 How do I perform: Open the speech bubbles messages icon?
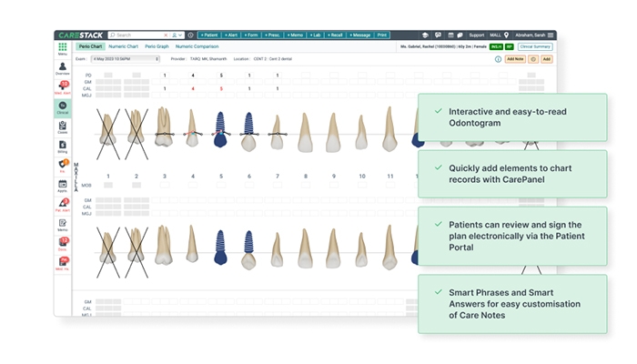(x=460, y=35)
